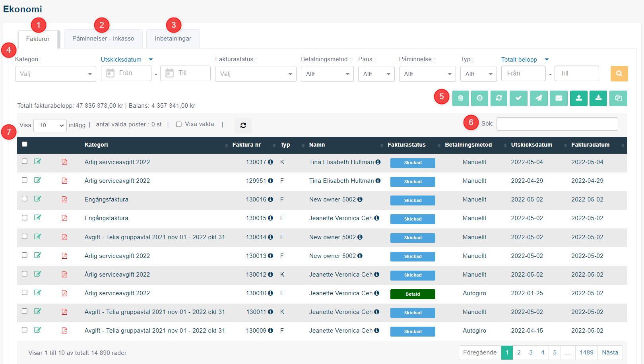The height and width of the screenshot is (364, 644).
Task: Open edit icon for invoice 130013
Action: click(37, 255)
